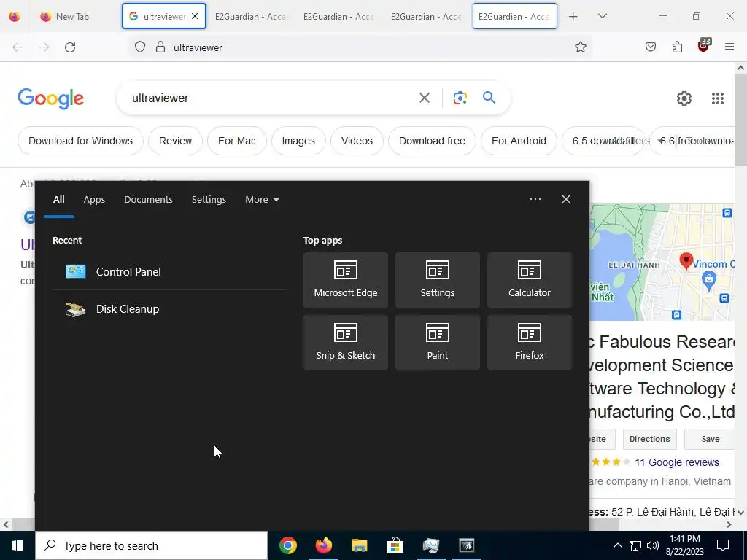
Task: Open Firefox from the taskbar
Action: pyautogui.click(x=323, y=545)
